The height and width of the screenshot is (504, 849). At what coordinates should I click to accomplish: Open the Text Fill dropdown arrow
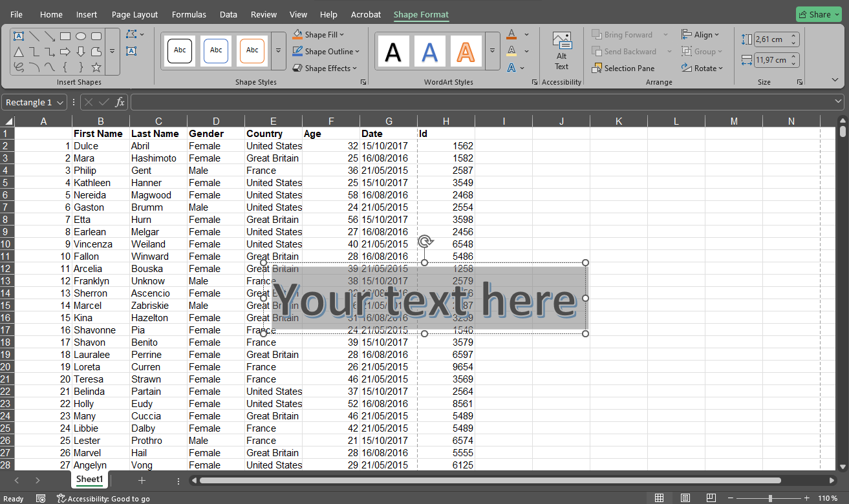526,34
